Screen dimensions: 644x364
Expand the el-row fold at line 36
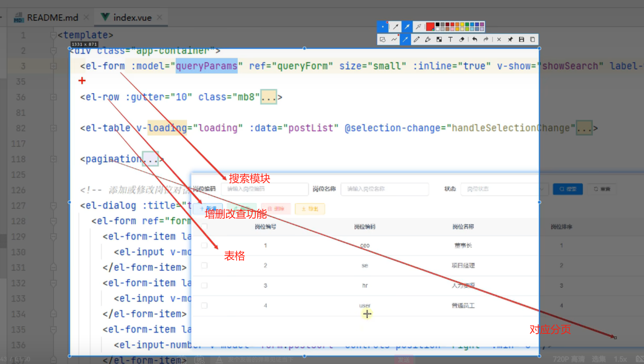click(53, 97)
